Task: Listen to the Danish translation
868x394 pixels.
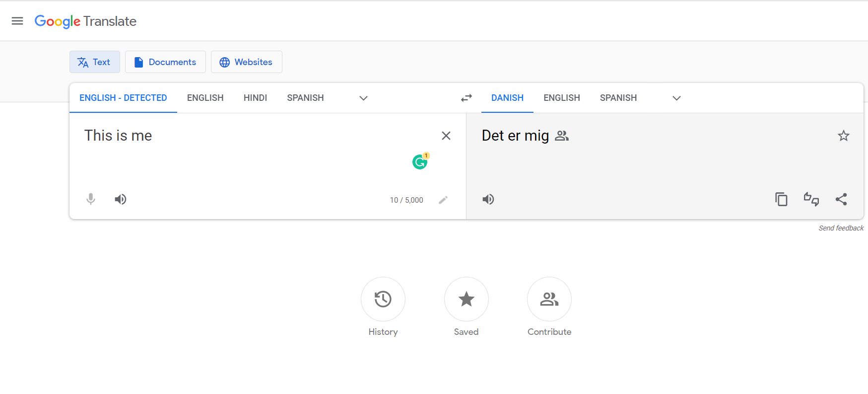Action: click(488, 199)
